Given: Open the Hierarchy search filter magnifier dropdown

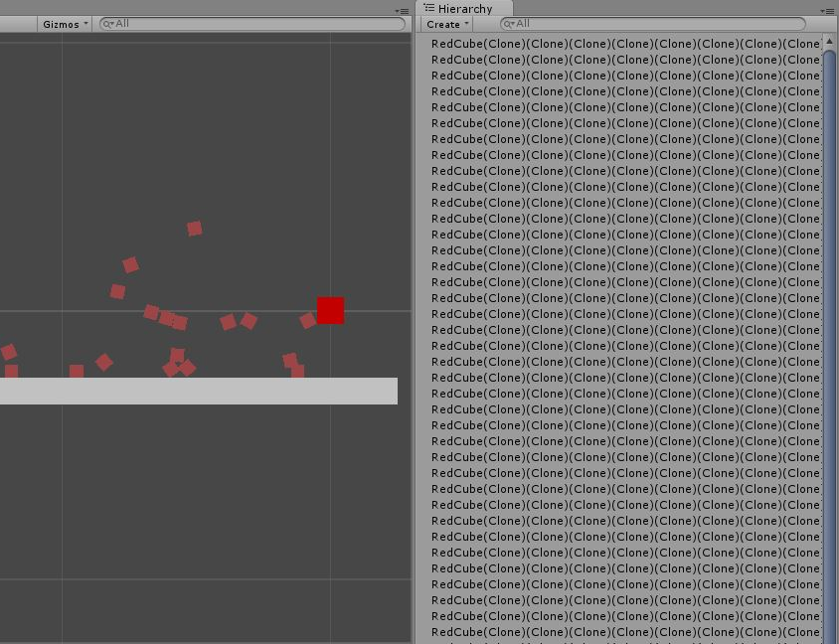Looking at the screenshot, I should (x=509, y=24).
